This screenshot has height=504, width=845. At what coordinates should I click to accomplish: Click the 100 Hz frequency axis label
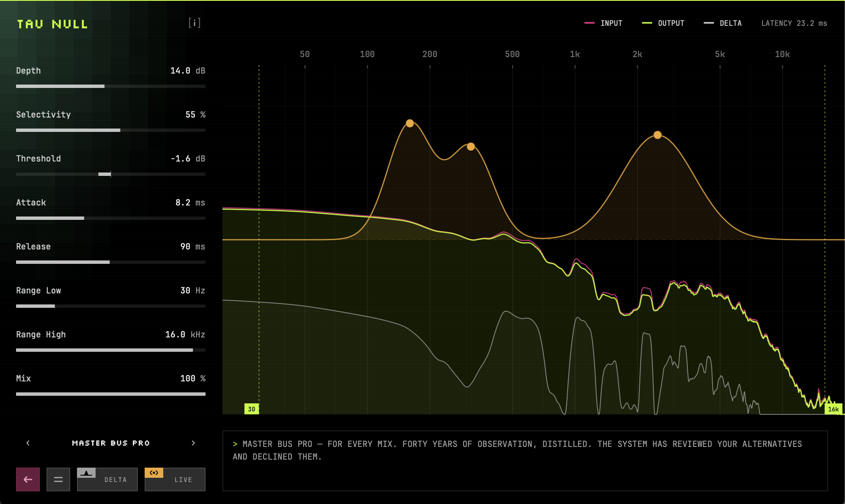coord(368,54)
